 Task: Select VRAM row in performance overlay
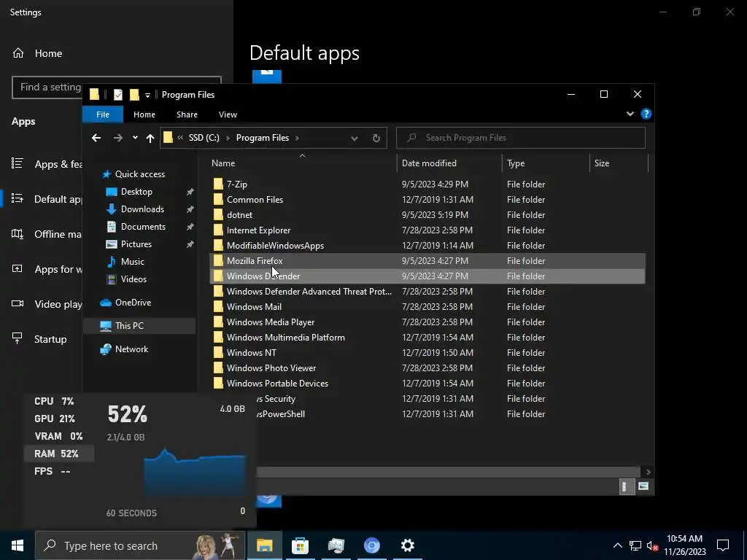coord(58,436)
